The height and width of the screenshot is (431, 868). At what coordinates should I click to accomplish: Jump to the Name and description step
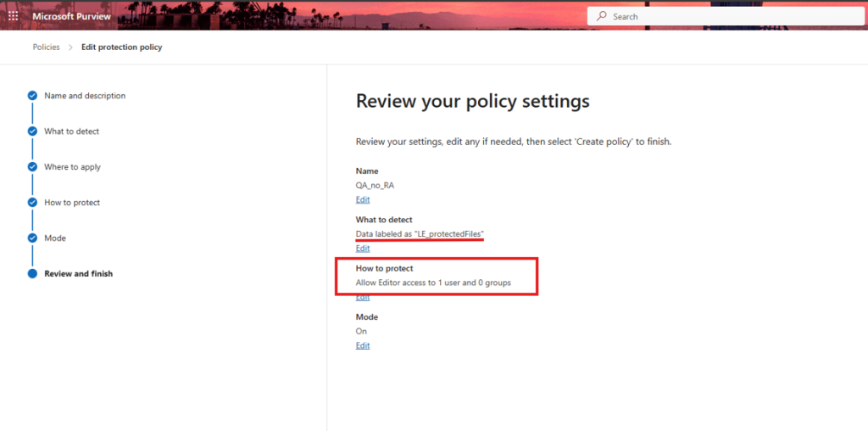coord(85,96)
